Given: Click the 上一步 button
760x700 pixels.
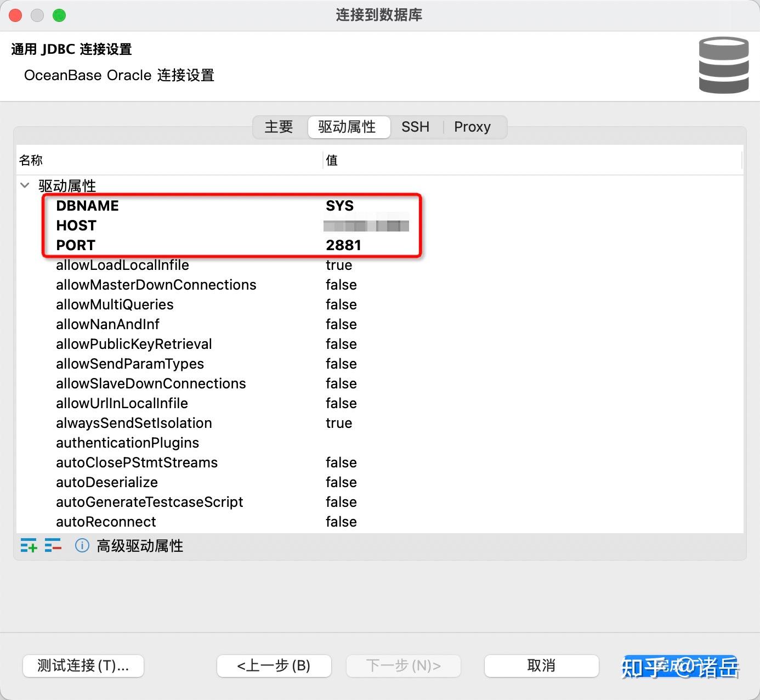Looking at the screenshot, I should [x=274, y=665].
